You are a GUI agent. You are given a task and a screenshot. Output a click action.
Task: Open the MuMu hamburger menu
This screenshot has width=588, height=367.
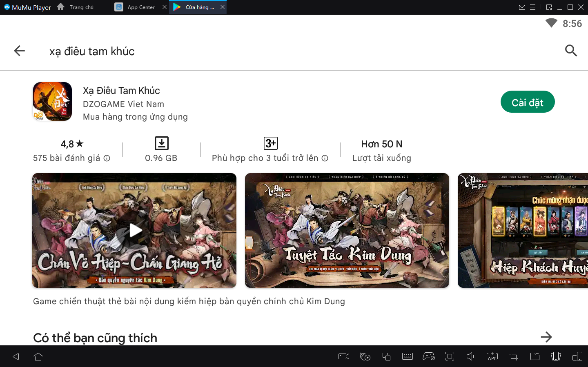pyautogui.click(x=532, y=7)
